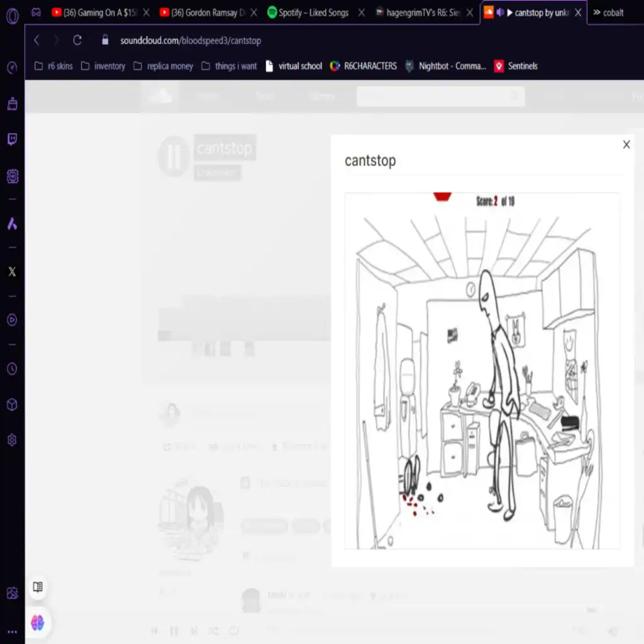Close the Gaming On A $15 tab
Screen dimensions: 644x644
(146, 13)
